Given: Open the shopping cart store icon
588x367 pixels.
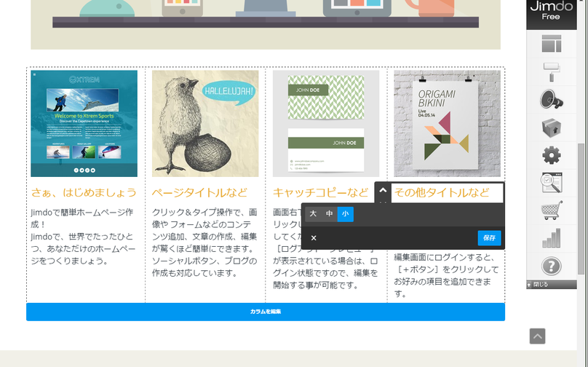Looking at the screenshot, I should tap(552, 210).
